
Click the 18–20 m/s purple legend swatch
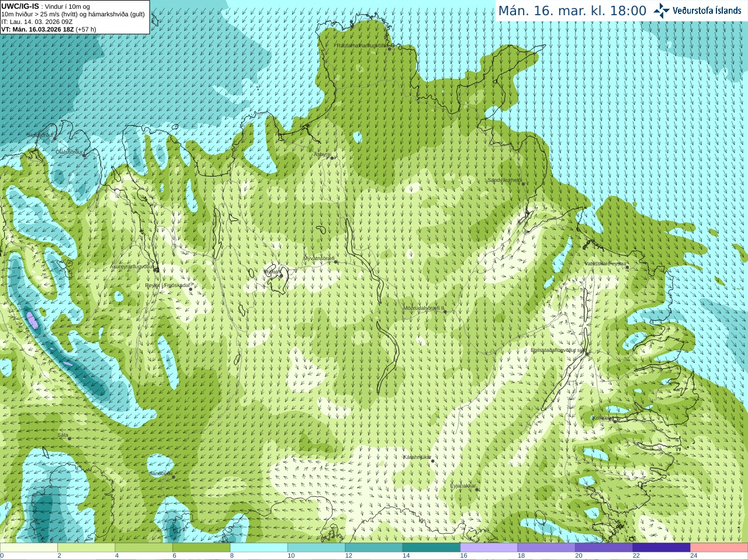tap(546, 548)
